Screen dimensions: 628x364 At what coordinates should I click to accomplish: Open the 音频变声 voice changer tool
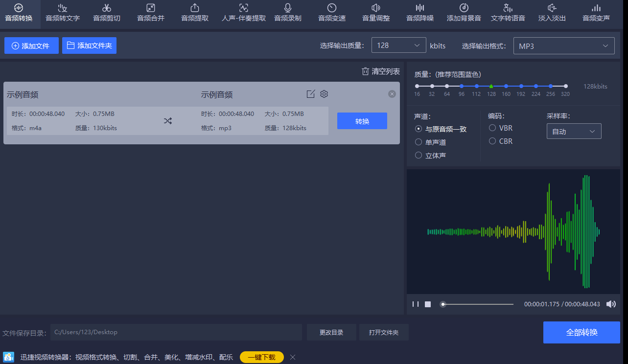596,13
